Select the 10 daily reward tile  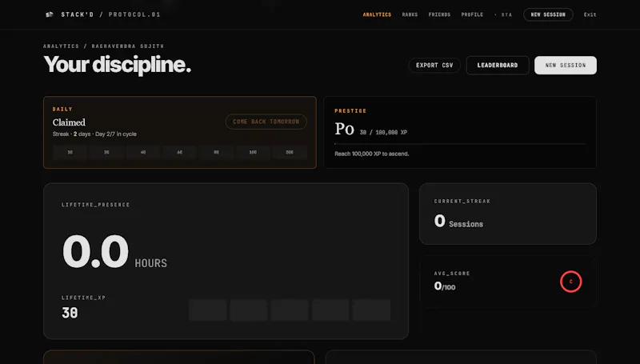(70, 152)
